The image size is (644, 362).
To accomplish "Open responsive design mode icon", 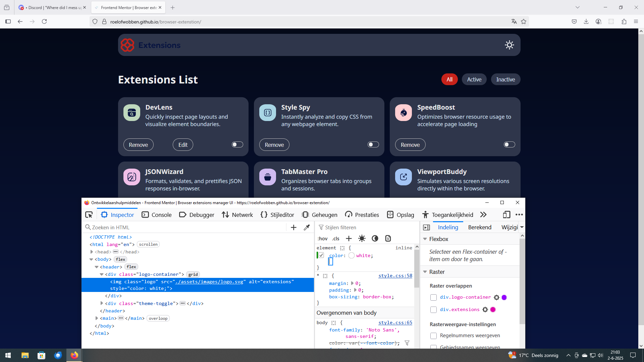I will tap(506, 215).
